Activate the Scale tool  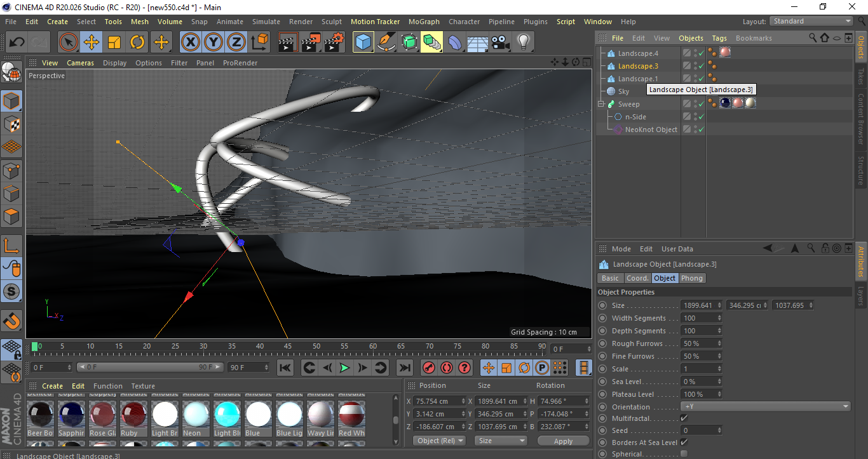[x=114, y=43]
